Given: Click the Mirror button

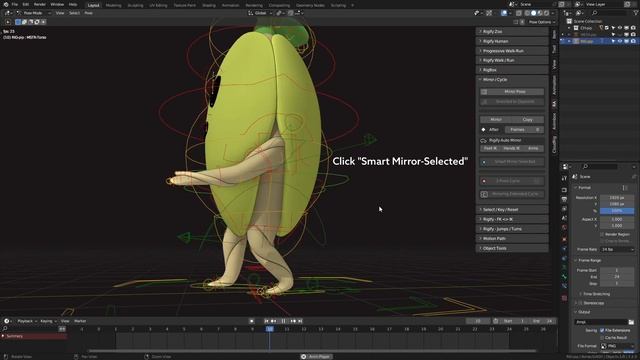Looking at the screenshot, I should [496, 120].
